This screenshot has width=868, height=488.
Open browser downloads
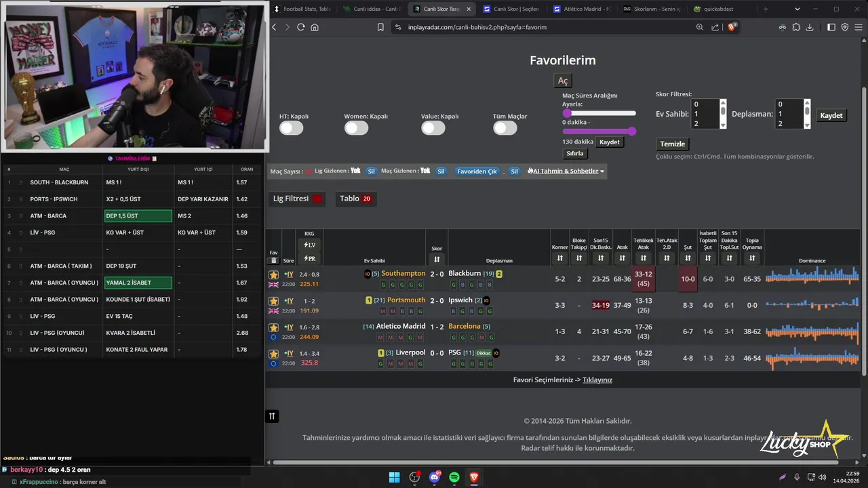pos(810,27)
